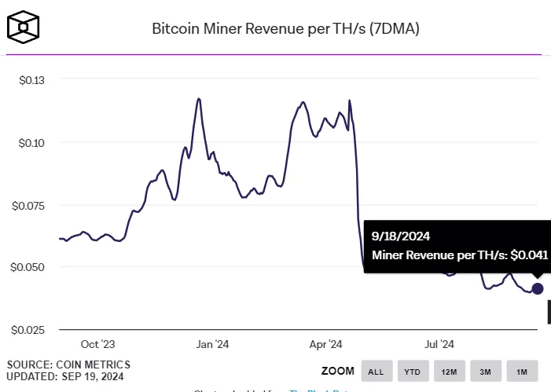
Task: Click the $0.10 y-axis label
Action: click(29, 142)
